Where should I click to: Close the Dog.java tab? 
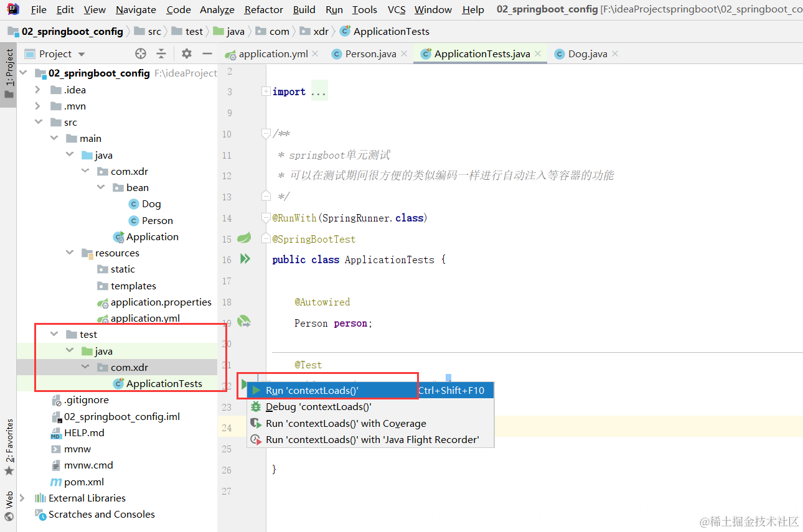[615, 54]
